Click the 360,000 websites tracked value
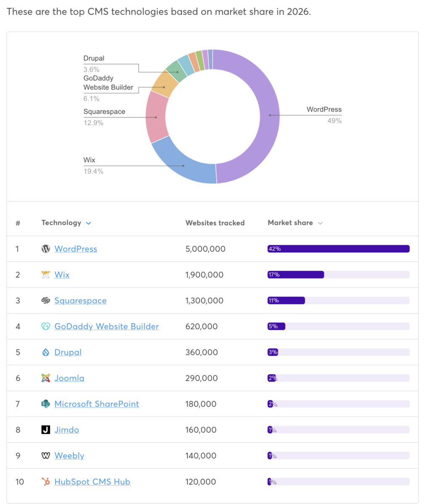The width and height of the screenshot is (428, 504). 202,352
